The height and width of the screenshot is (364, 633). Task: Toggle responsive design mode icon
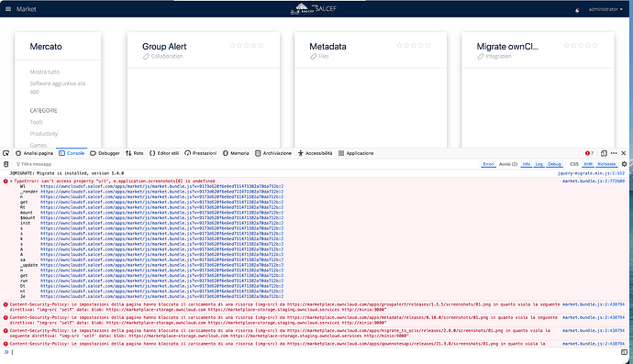coord(604,153)
